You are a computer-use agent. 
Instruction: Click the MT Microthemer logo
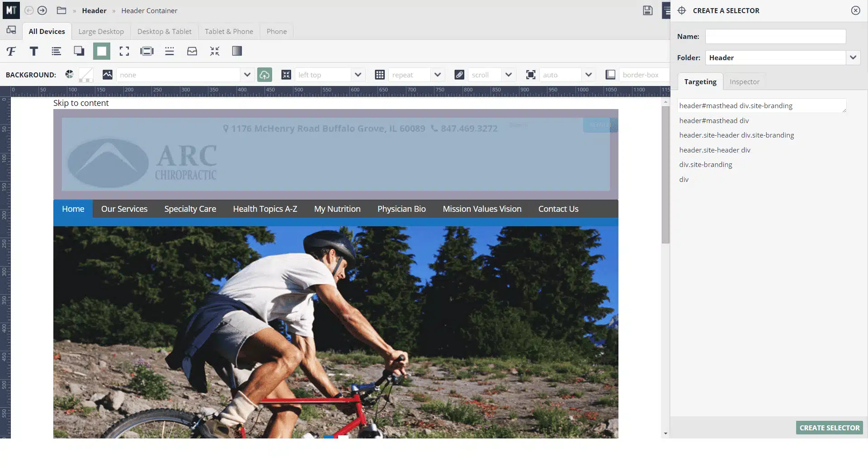pos(11,10)
